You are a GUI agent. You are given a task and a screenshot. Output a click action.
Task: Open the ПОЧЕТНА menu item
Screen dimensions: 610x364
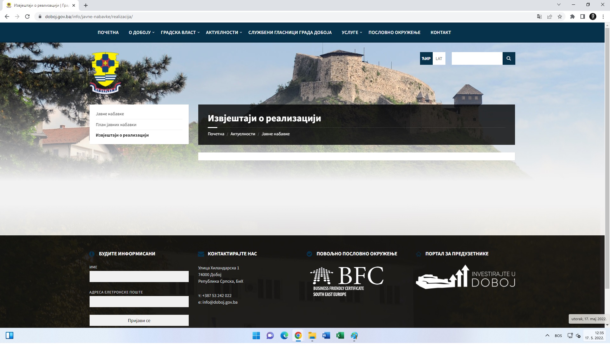coord(108,32)
